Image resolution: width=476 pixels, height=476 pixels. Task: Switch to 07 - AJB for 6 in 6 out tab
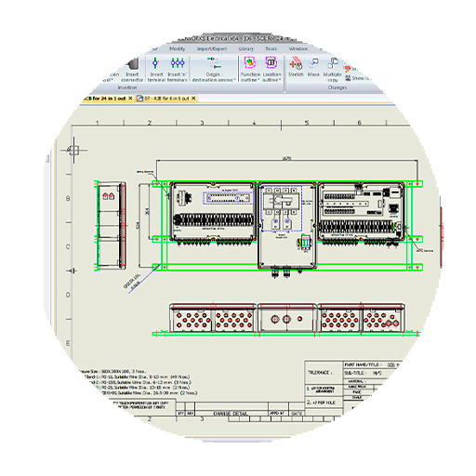click(x=166, y=99)
